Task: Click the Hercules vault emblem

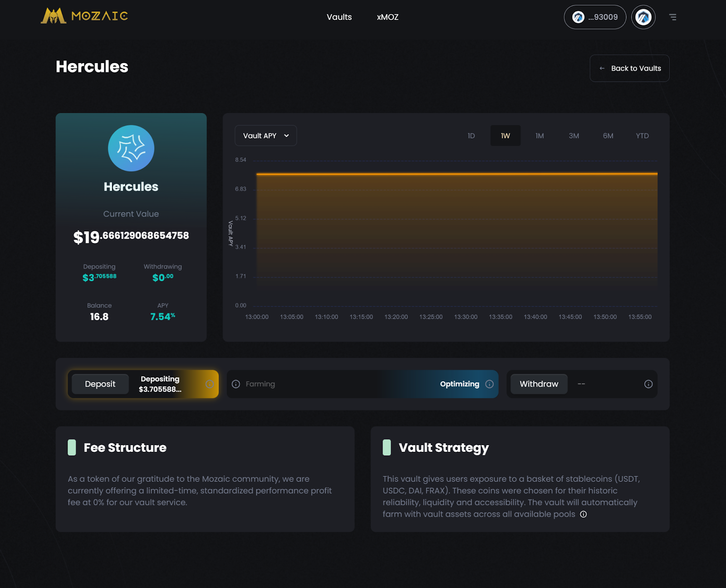Action: (131, 148)
